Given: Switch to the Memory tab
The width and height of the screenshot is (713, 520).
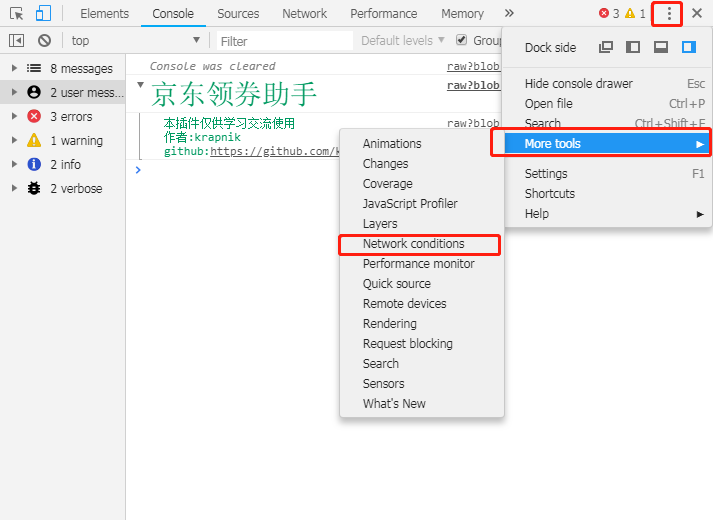Looking at the screenshot, I should pyautogui.click(x=462, y=14).
